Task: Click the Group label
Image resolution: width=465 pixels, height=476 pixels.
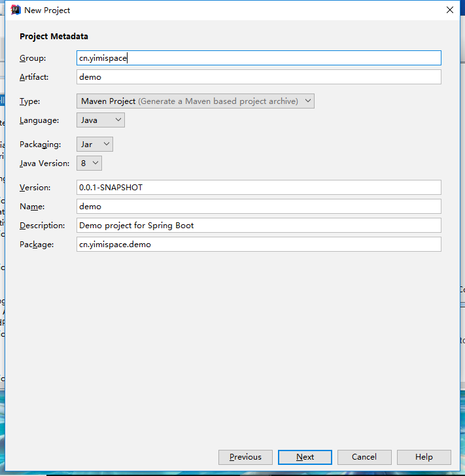Action: click(33, 58)
